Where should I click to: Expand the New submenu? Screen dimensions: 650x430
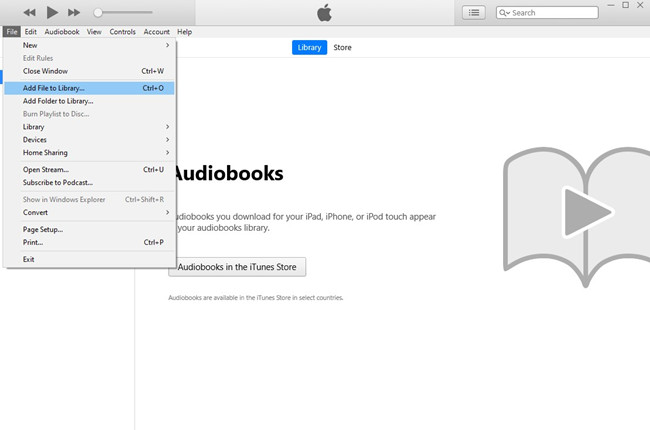tap(89, 45)
